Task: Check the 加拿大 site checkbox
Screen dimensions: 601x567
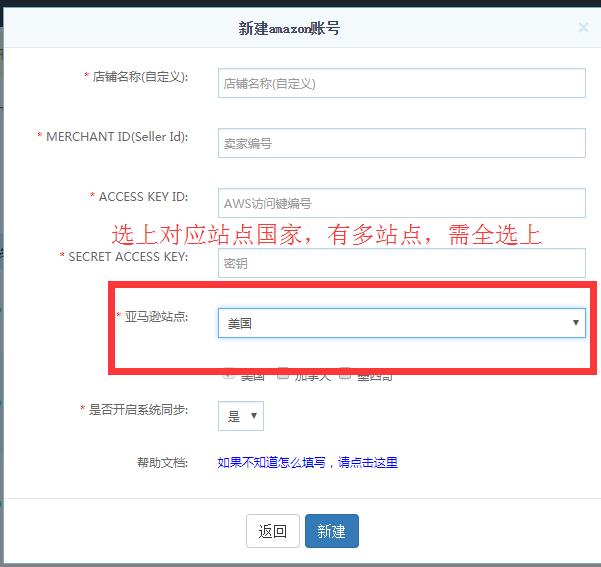Action: point(283,374)
